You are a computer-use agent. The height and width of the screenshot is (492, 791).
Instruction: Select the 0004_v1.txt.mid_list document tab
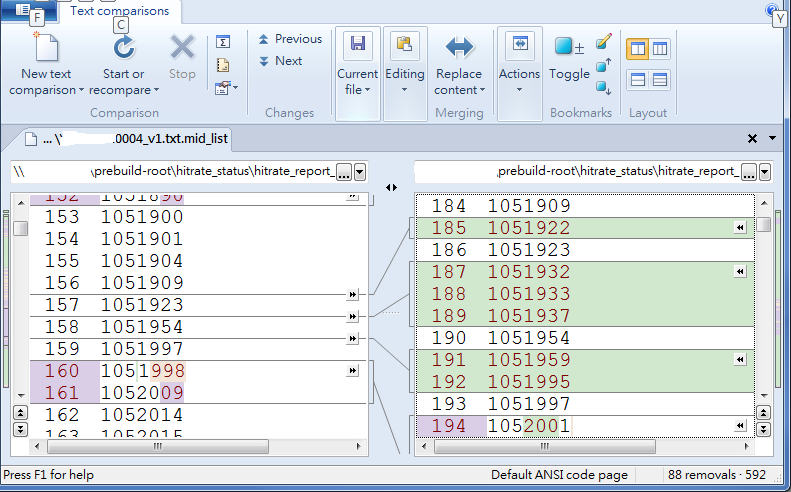(x=126, y=139)
